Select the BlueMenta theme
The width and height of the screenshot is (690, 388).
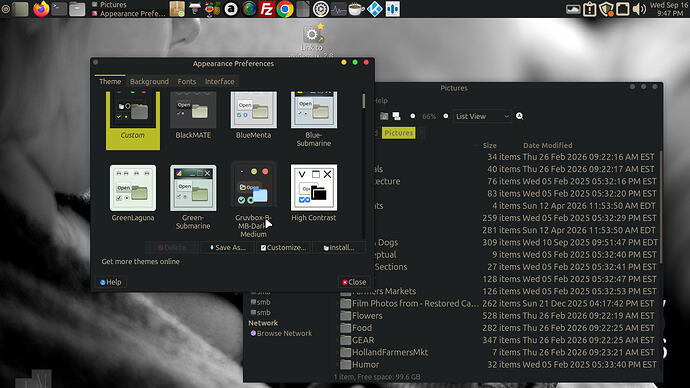click(x=253, y=115)
